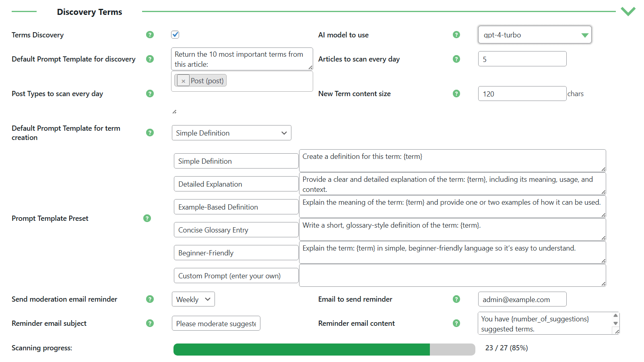Click the Email to send reminder field
Image resolution: width=644 pixels, height=362 pixels.
522,299
